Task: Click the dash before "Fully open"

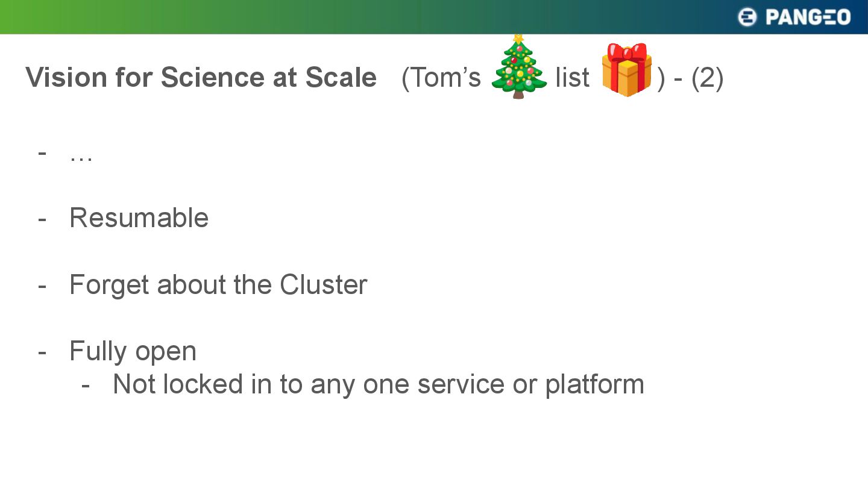Action: point(42,352)
